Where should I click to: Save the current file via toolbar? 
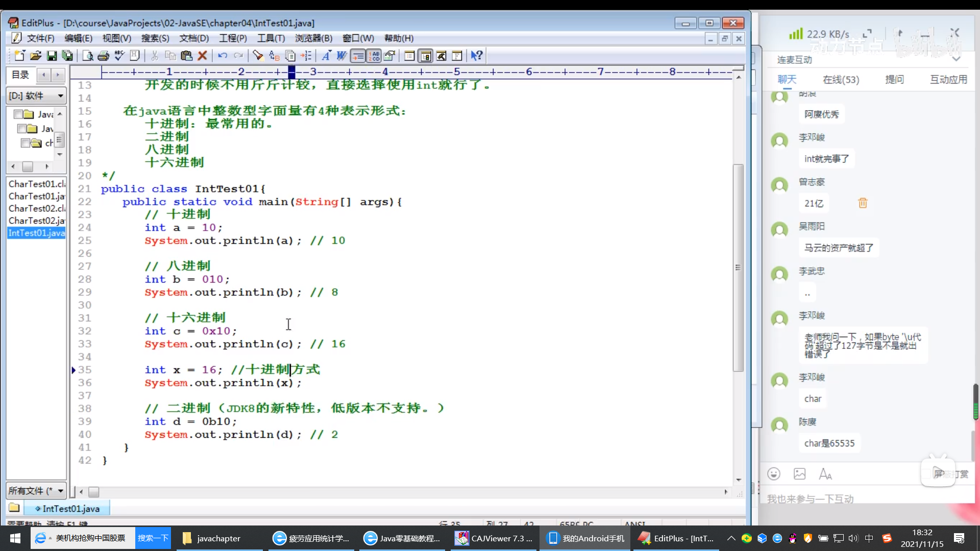point(52,56)
